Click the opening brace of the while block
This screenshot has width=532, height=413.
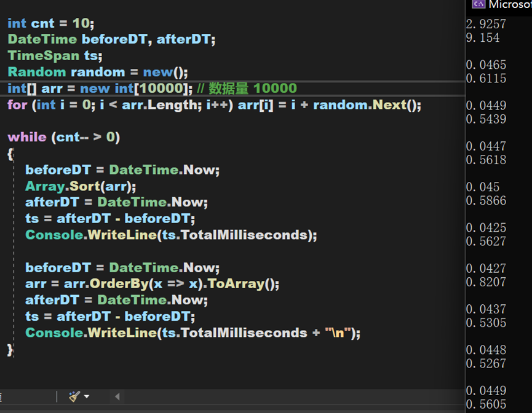[10, 154]
